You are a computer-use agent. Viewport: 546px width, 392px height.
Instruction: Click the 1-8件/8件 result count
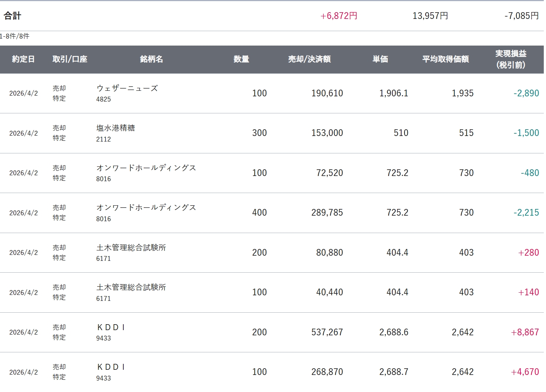[15, 36]
